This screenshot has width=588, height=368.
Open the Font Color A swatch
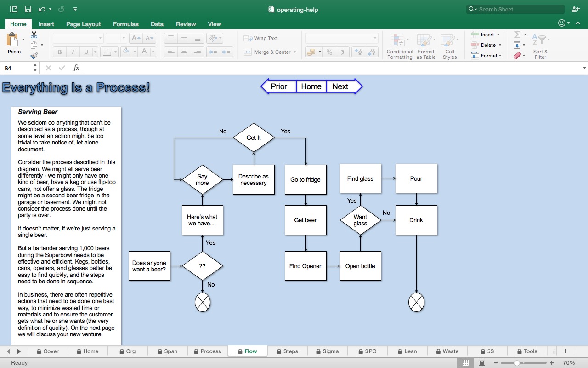click(x=144, y=52)
